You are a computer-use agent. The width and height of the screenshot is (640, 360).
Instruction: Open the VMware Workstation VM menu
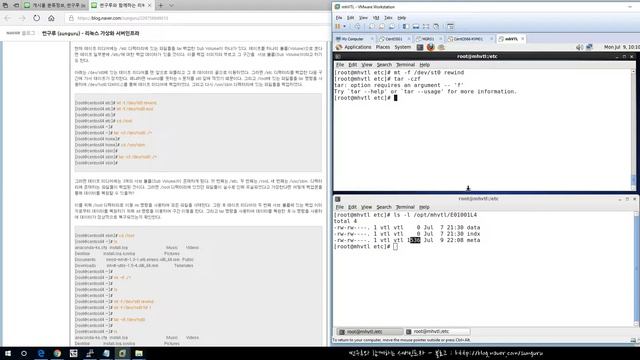(x=376, y=18)
